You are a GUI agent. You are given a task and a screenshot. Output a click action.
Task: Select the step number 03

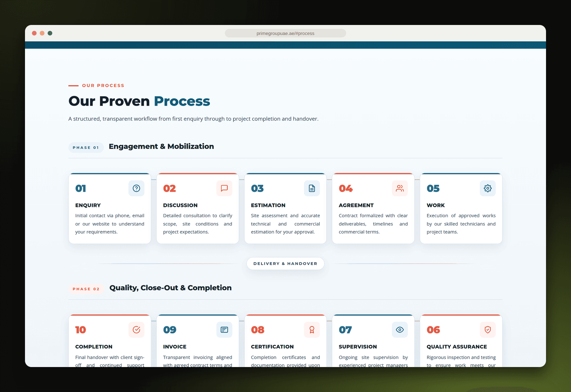point(257,188)
